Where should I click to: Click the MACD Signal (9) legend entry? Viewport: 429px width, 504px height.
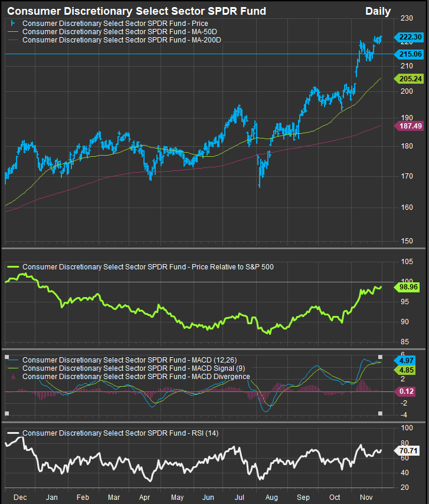coord(133,368)
